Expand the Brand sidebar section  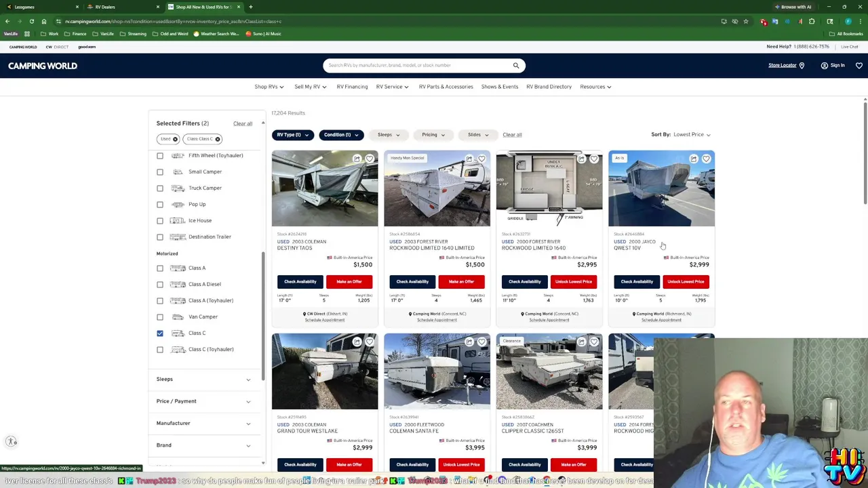[x=203, y=445]
